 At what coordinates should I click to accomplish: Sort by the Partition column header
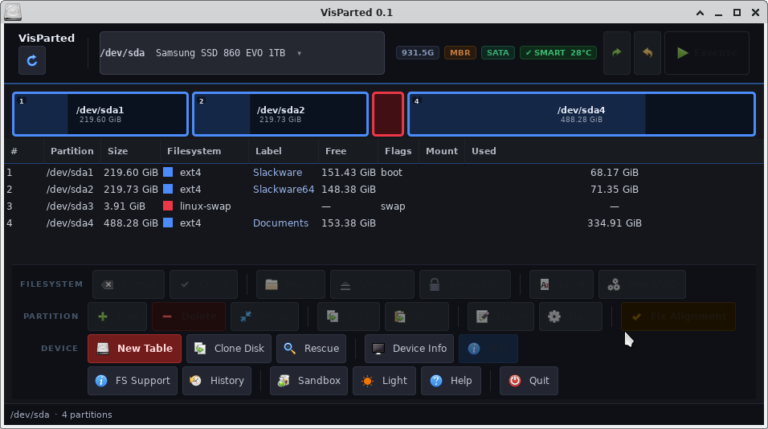point(72,151)
